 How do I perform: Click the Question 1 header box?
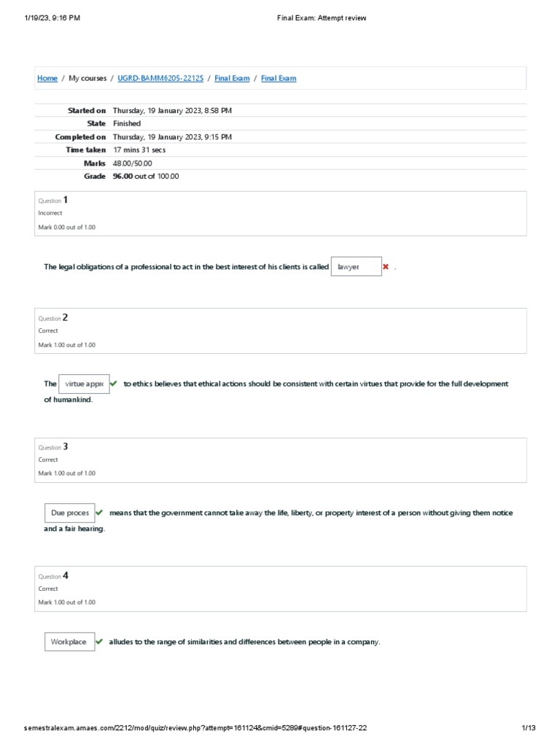tap(280, 213)
